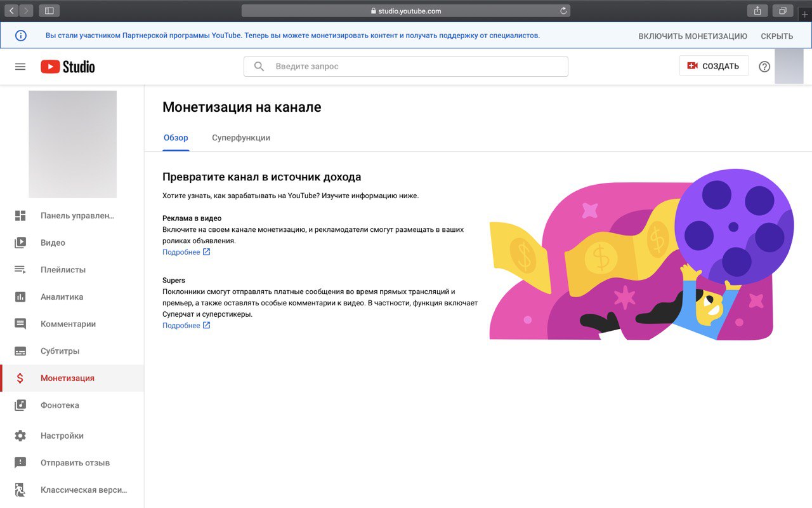Screen dimensions: 812x508
Task: Open Плейлисты section in sidebar
Action: pyautogui.click(x=72, y=270)
